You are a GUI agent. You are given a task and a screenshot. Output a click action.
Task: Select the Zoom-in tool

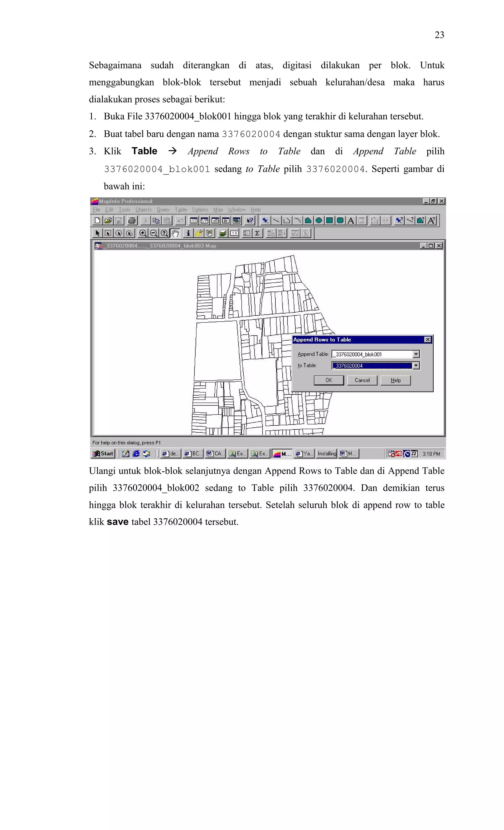click(x=143, y=233)
